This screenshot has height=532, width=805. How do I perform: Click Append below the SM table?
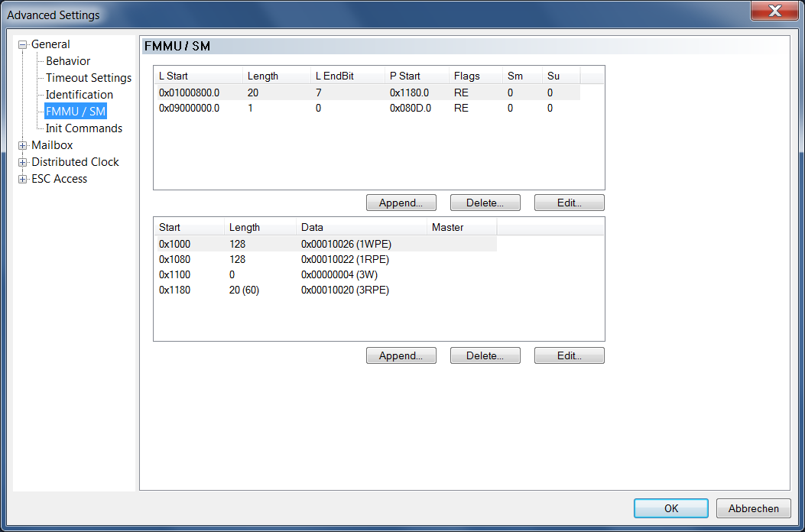point(401,355)
